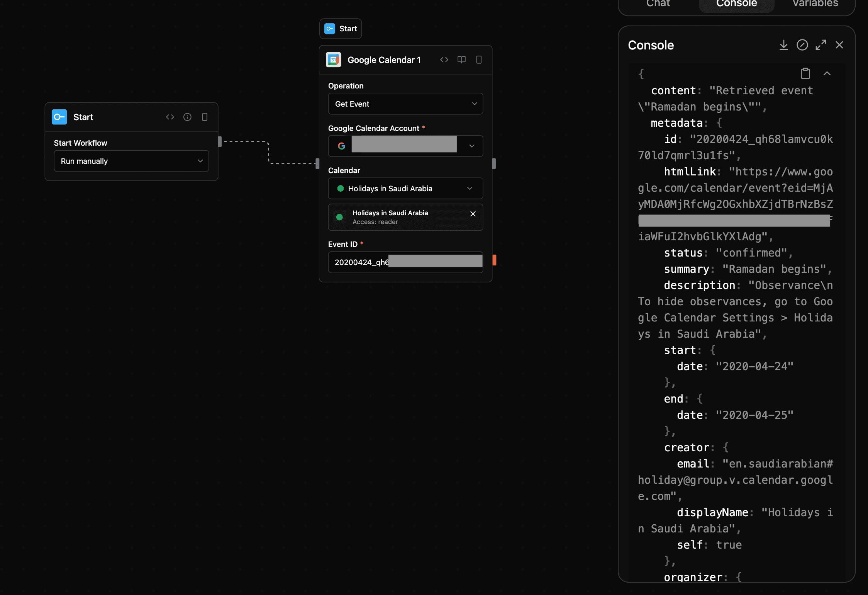Toggle code icon on Start block

170,117
